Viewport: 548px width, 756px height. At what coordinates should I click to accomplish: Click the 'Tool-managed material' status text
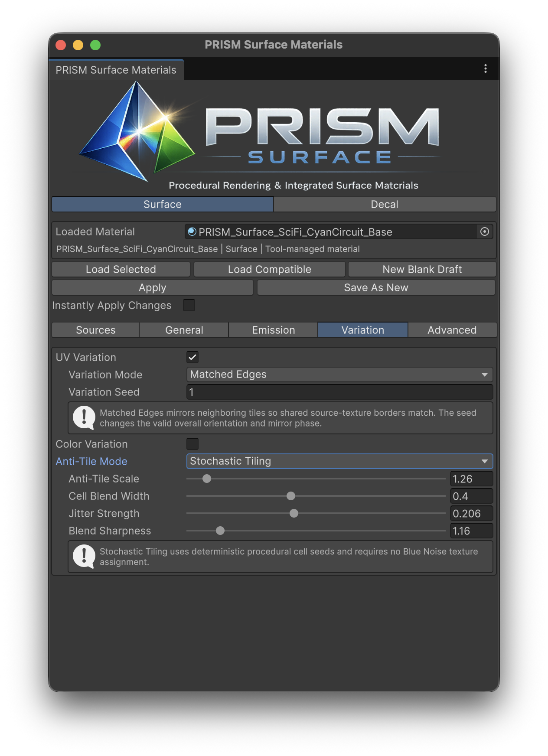[313, 249]
